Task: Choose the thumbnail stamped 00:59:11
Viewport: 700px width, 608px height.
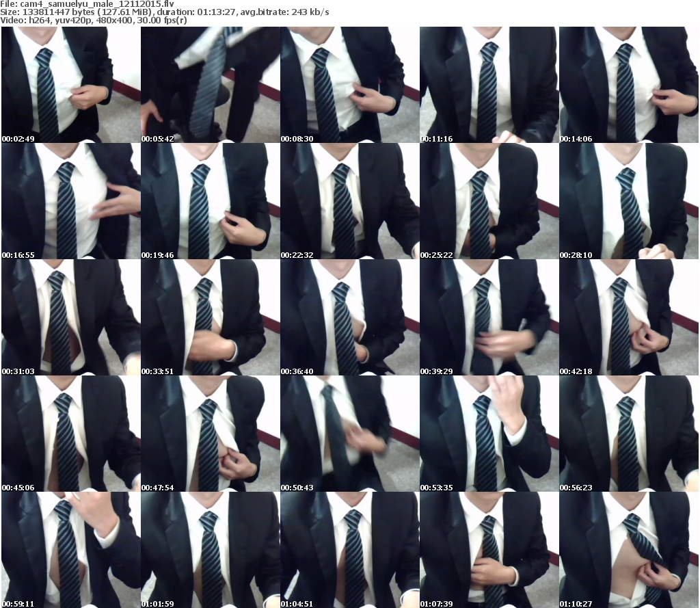Action: (x=71, y=550)
